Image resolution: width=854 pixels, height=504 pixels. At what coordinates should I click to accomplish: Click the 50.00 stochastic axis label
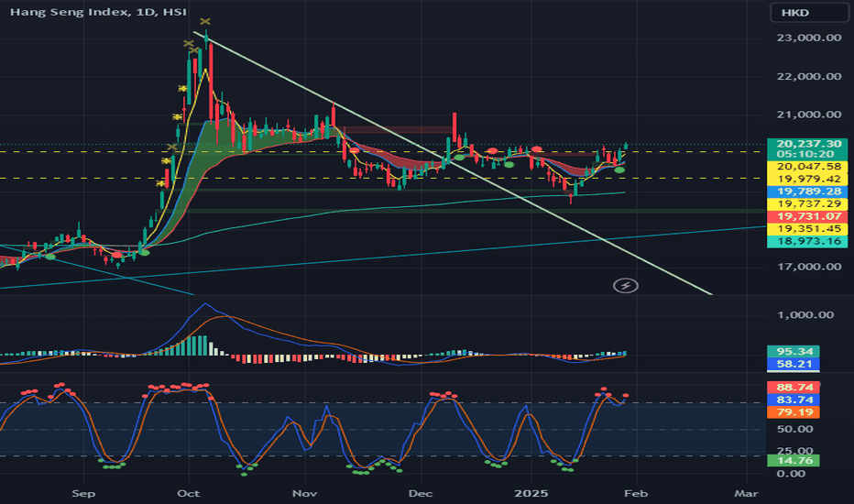tap(794, 430)
